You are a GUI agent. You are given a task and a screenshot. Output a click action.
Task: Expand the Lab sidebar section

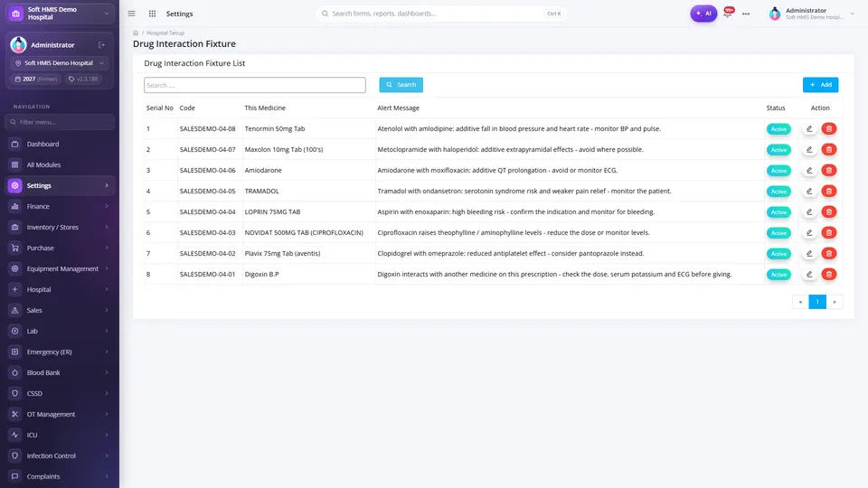(x=60, y=331)
